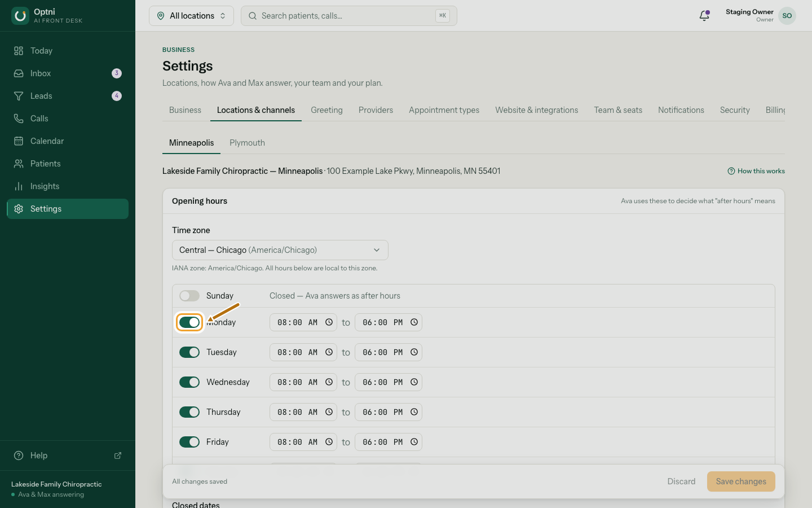Click the Calls phone icon
This screenshot has width=812, height=508.
pos(19,119)
